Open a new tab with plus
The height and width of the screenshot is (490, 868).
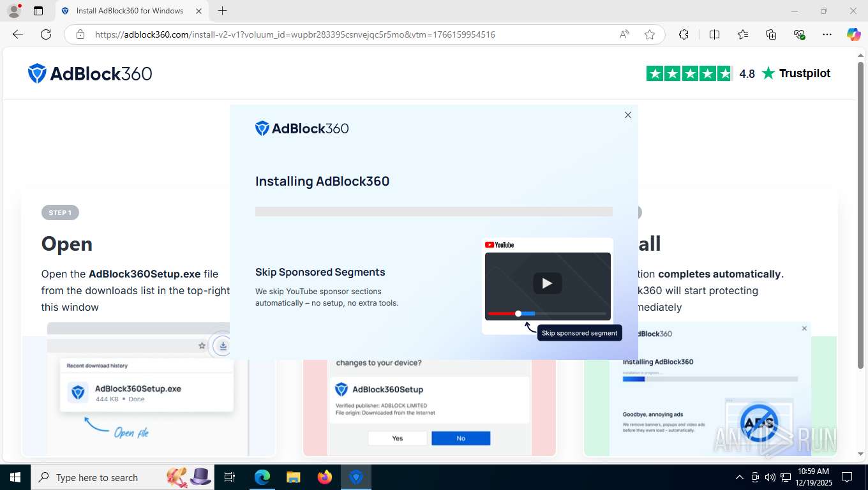tap(222, 11)
